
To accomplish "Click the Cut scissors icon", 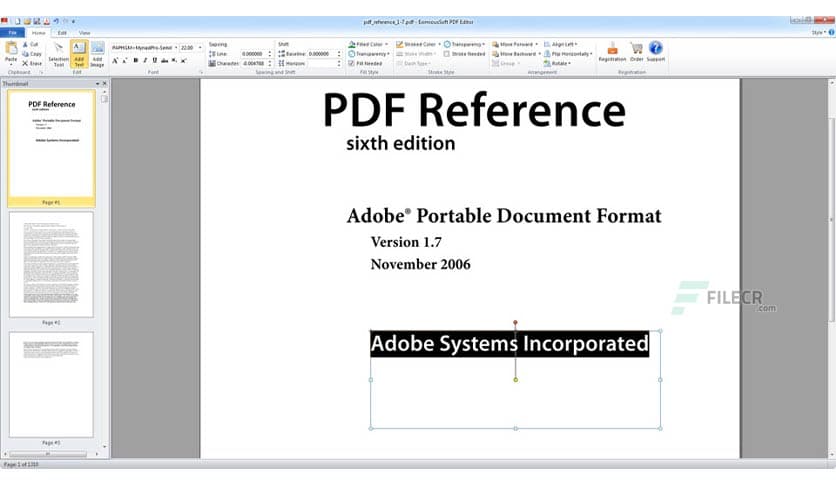I will 25,45.
